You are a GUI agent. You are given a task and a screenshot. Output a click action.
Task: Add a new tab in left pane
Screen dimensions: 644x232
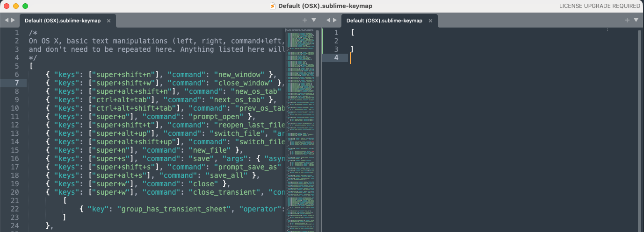click(x=304, y=20)
